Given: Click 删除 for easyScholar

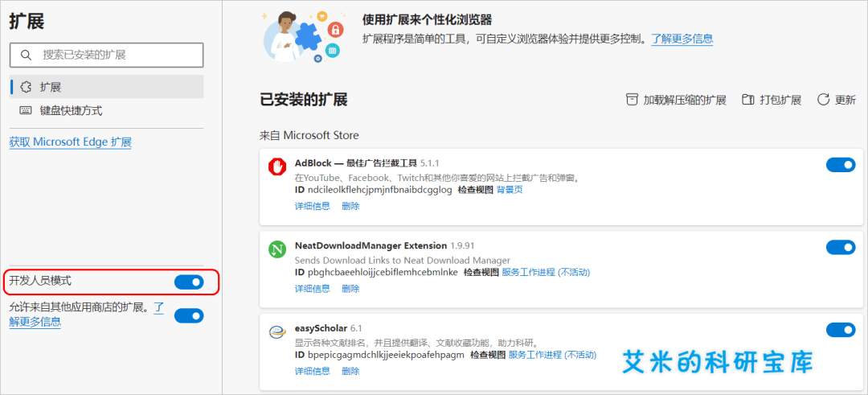Looking at the screenshot, I should 350,371.
